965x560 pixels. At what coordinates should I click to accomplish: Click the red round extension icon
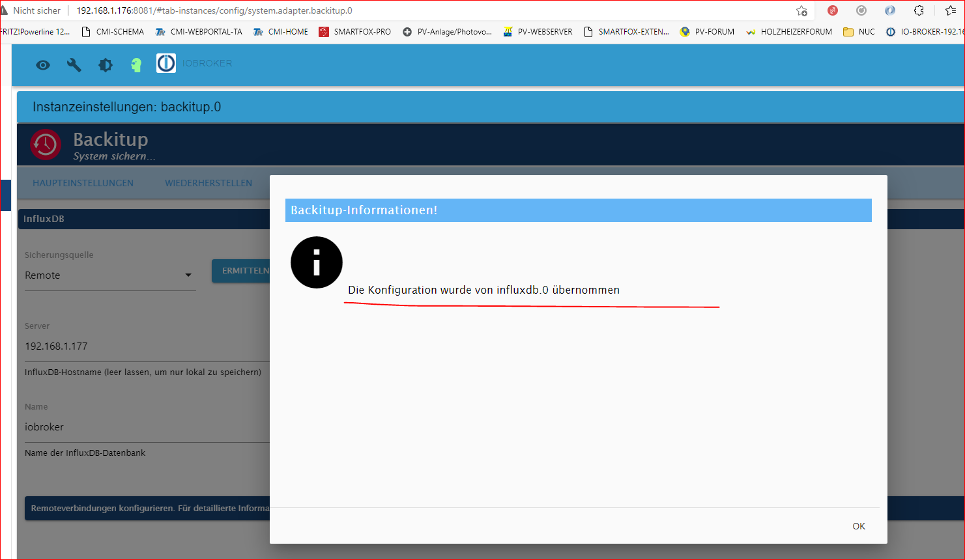(x=833, y=10)
